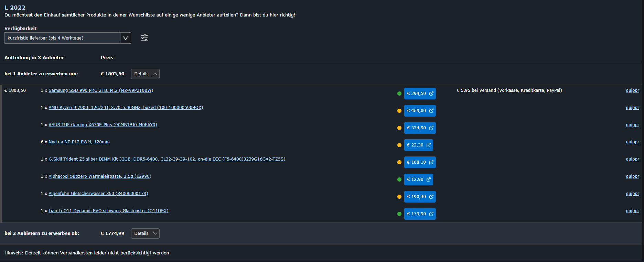The width and height of the screenshot is (644, 262).
Task: Open Lian Li O11 Dynamic EVO link
Action: tap(108, 211)
